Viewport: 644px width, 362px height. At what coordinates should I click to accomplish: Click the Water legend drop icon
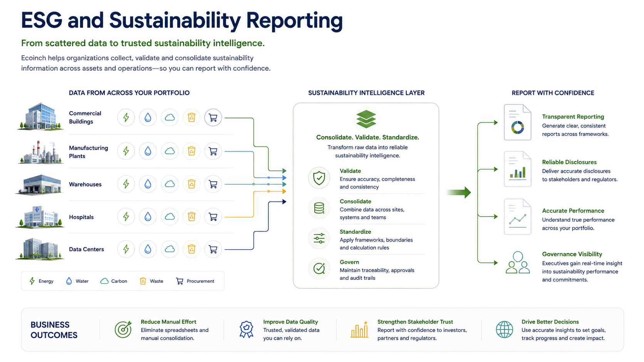[x=69, y=281]
